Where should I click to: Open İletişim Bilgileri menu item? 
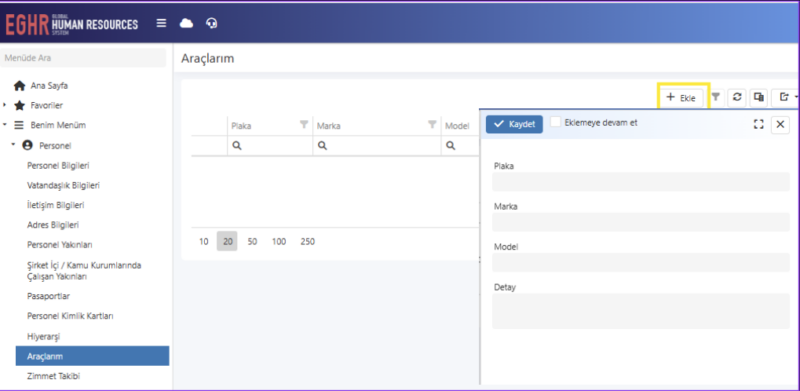[x=56, y=205]
